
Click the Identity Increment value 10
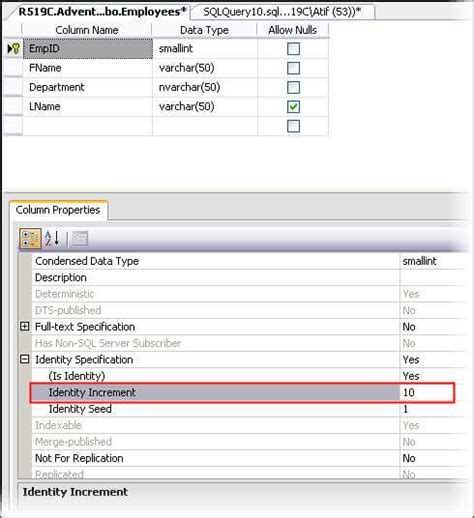(x=409, y=392)
